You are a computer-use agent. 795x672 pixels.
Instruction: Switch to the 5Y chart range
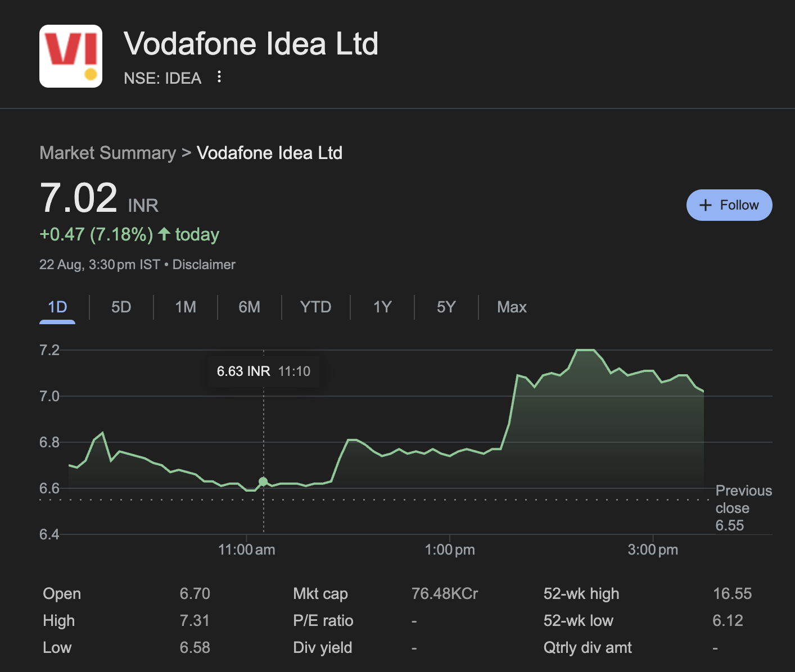tap(446, 307)
